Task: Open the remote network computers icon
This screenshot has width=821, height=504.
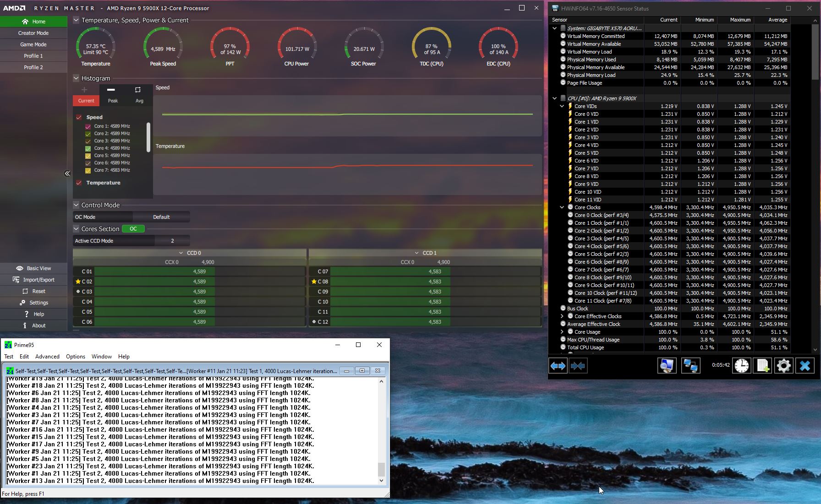Action: (x=690, y=366)
